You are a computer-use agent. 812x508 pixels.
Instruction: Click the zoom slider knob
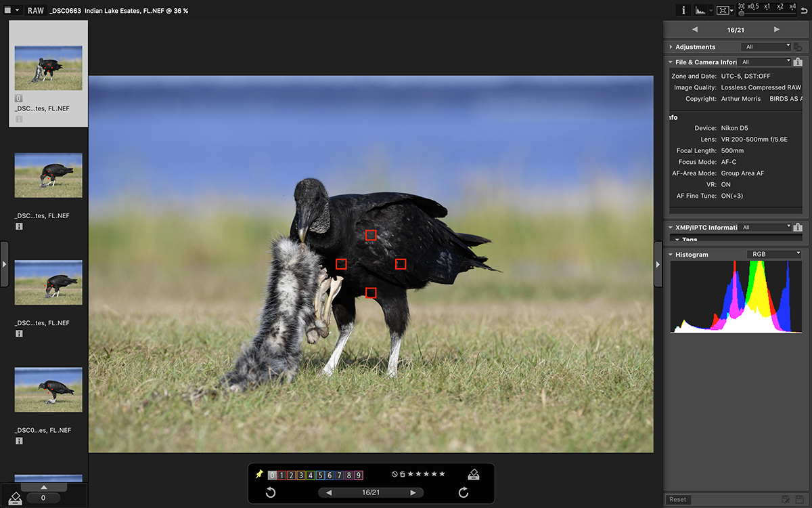point(742,14)
